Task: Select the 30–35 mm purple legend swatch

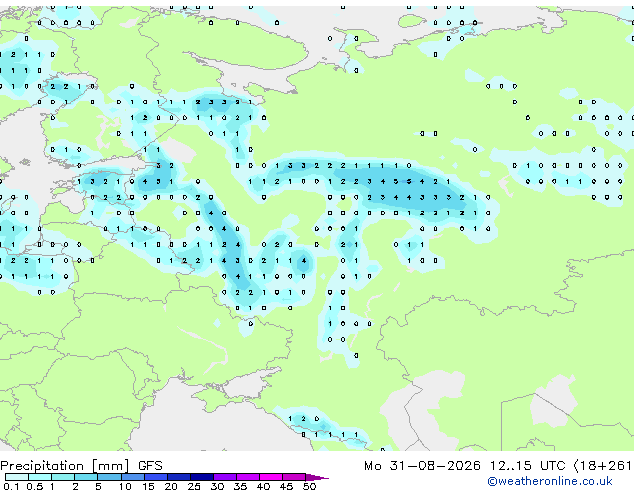Action: tap(225, 477)
